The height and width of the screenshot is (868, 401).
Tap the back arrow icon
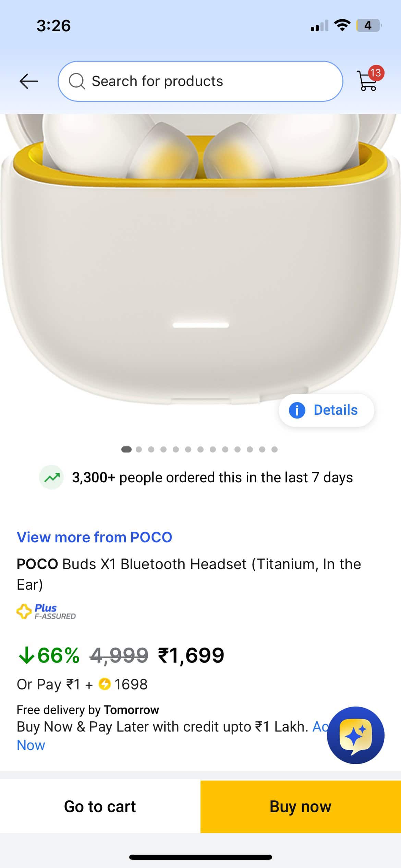pyautogui.click(x=29, y=81)
